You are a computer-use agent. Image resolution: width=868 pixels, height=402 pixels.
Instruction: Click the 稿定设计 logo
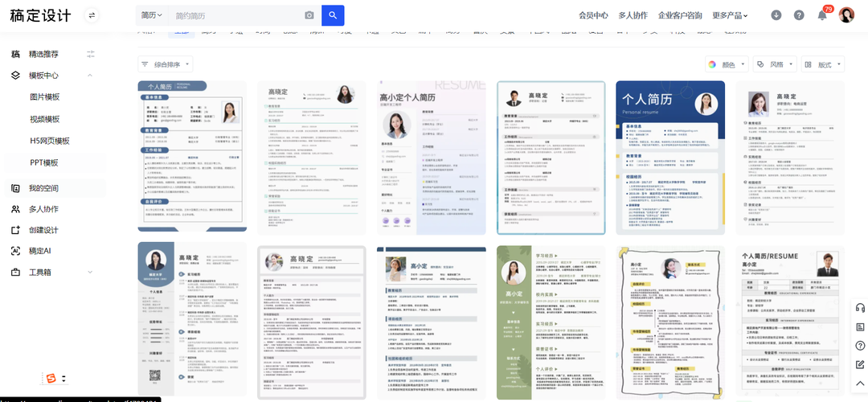point(40,15)
